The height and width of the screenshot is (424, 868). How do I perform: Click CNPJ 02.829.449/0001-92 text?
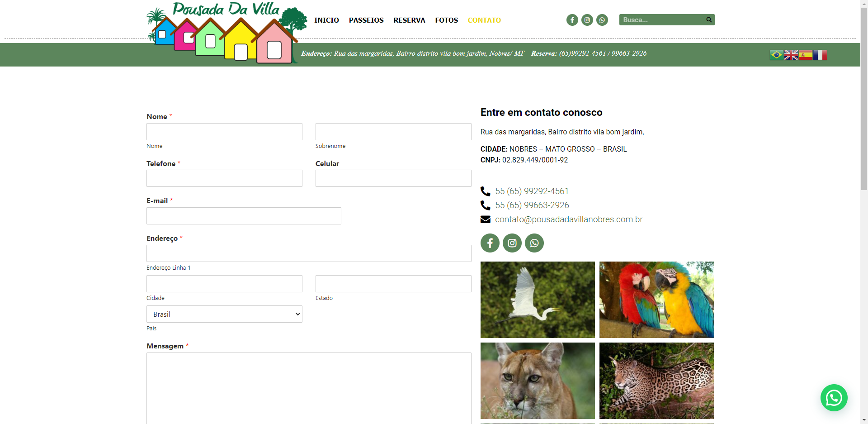click(x=524, y=160)
